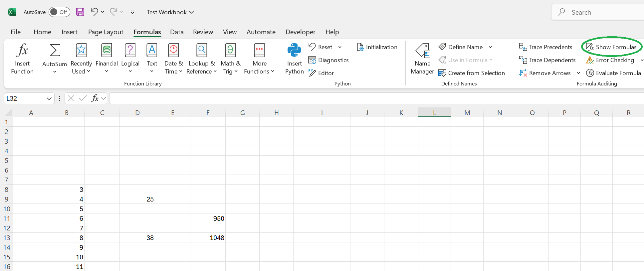644x271 pixels.
Task: Switch to the Data tab
Action: [x=177, y=32]
